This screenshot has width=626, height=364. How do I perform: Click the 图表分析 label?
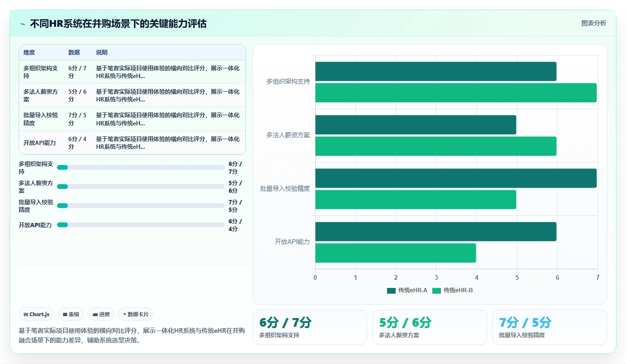[593, 23]
